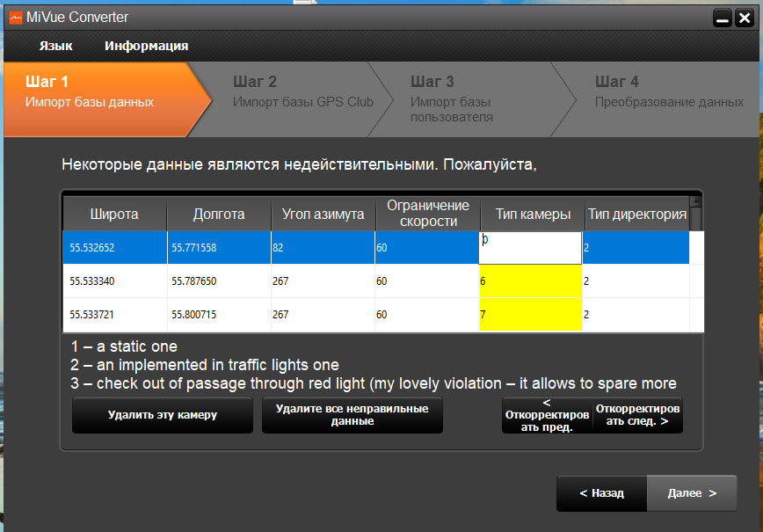Open the Информация menu
This screenshot has height=532, width=763.
pos(146,46)
